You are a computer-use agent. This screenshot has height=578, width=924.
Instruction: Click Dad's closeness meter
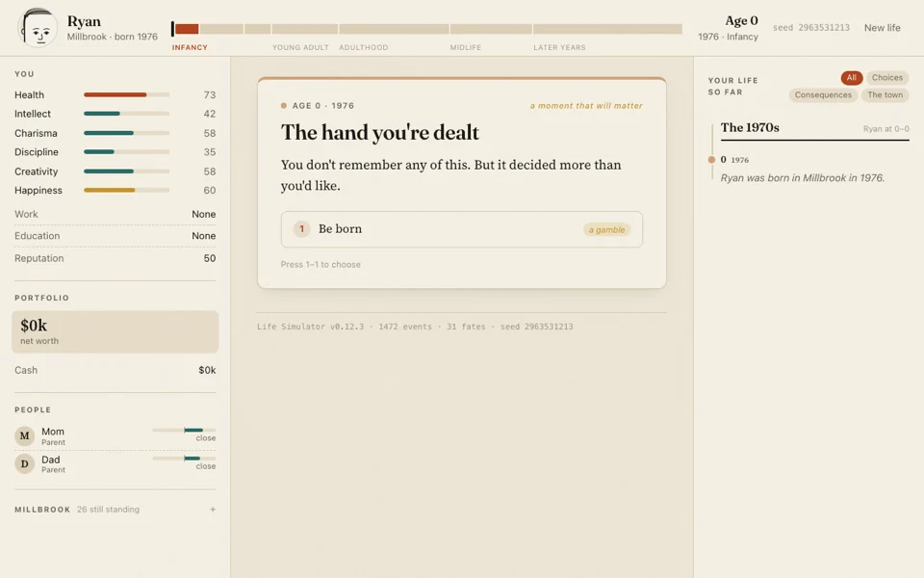(x=184, y=458)
